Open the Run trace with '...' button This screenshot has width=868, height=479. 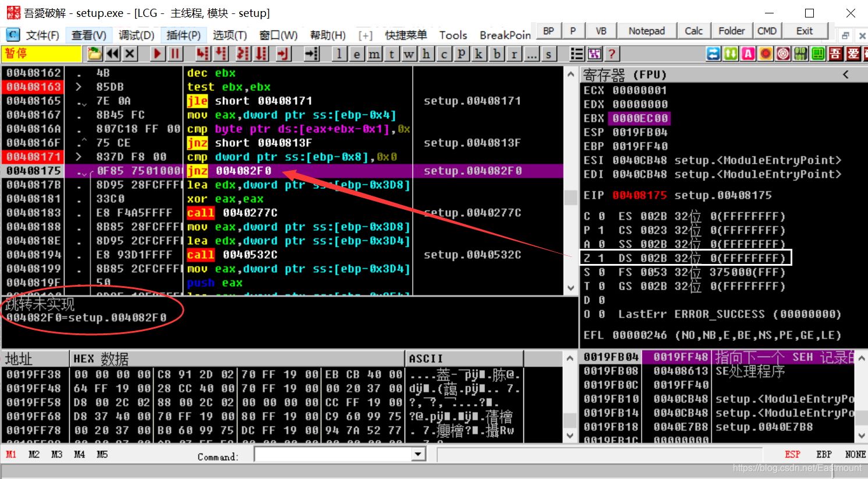[532, 54]
